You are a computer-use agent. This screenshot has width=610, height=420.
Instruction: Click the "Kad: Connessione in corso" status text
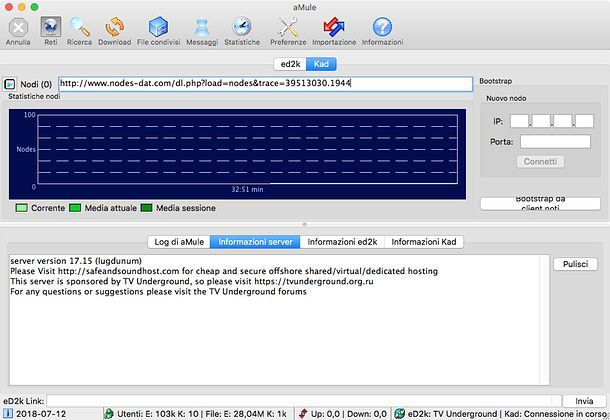556,414
